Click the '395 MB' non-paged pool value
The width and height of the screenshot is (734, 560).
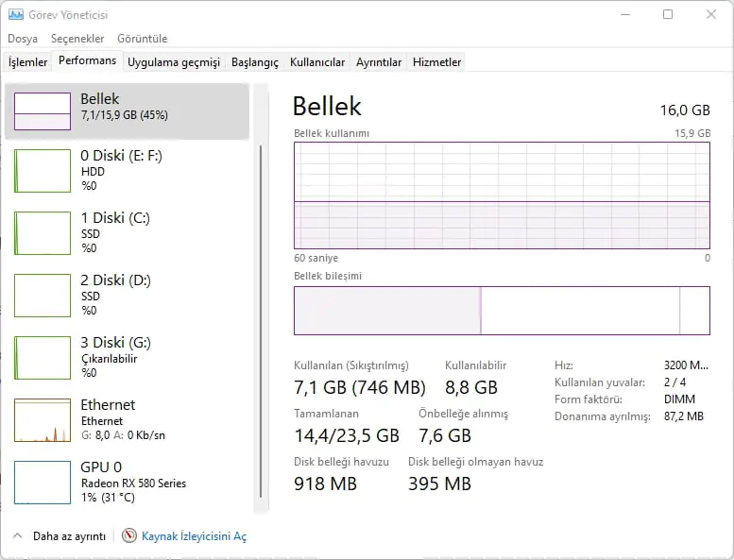coord(439,484)
